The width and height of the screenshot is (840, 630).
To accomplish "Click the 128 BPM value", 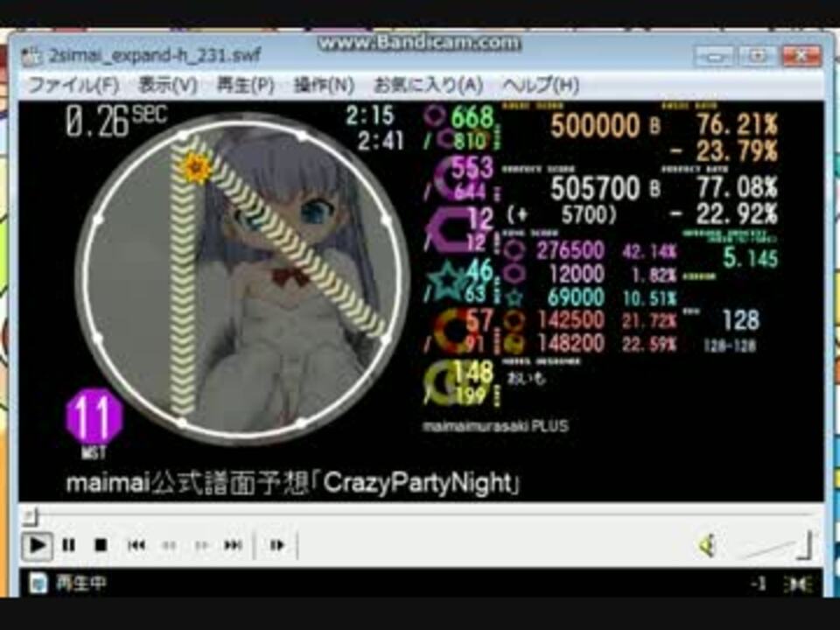I will coord(740,320).
